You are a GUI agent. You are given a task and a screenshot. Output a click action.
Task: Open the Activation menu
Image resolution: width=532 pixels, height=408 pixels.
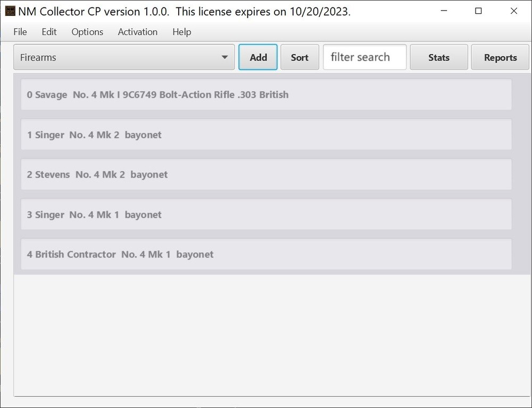pyautogui.click(x=137, y=32)
